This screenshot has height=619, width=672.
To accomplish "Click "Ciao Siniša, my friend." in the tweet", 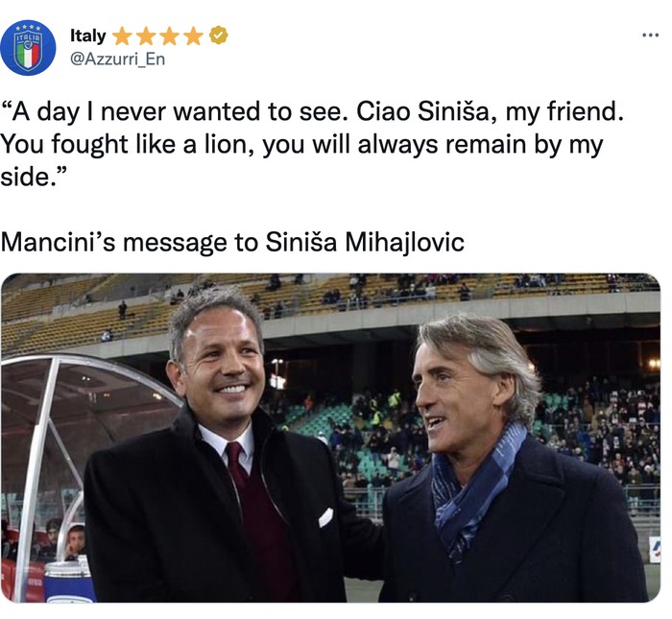I will click(490, 111).
